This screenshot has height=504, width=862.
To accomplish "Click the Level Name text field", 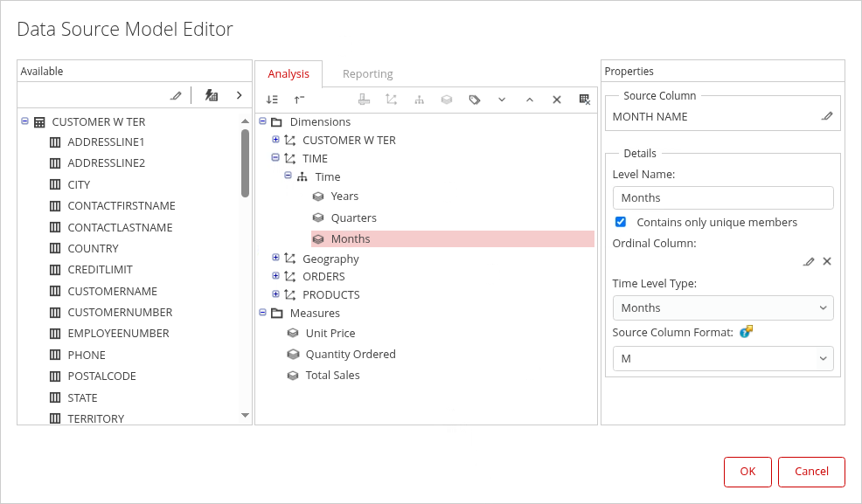I will (722, 197).
